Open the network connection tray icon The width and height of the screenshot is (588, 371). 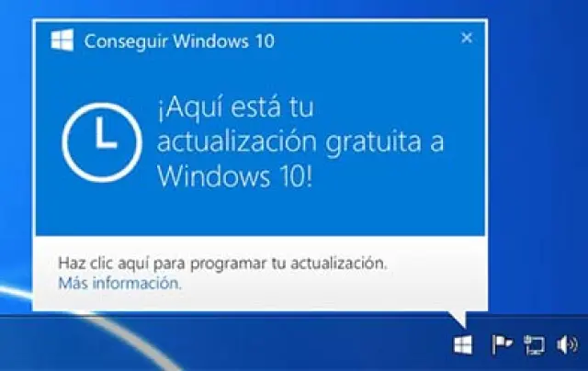click(534, 345)
